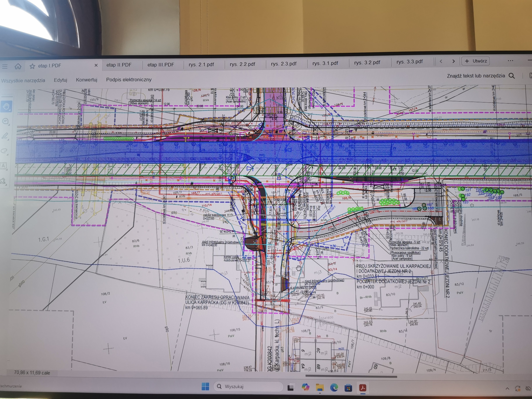Switch to the etap II.PDF tab

(119, 65)
